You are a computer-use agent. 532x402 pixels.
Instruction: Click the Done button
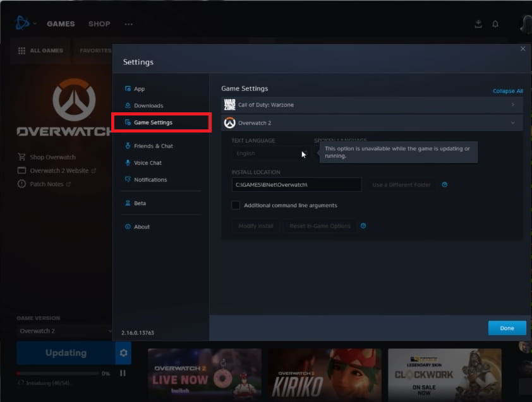point(507,328)
